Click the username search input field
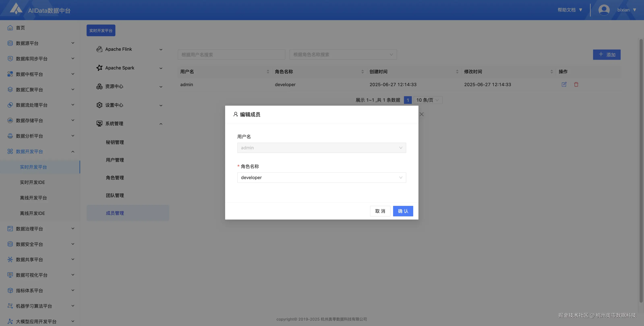The image size is (644, 326). point(231,55)
